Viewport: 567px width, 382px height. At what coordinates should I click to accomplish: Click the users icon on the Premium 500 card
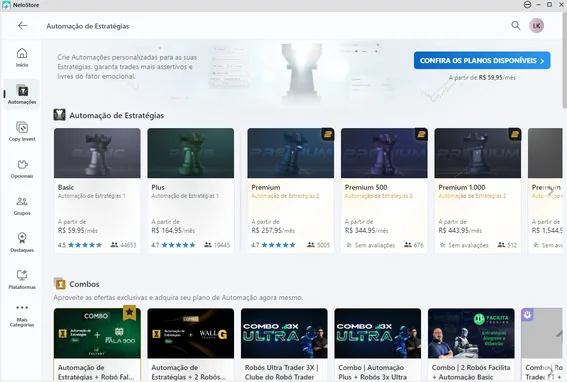(408, 245)
